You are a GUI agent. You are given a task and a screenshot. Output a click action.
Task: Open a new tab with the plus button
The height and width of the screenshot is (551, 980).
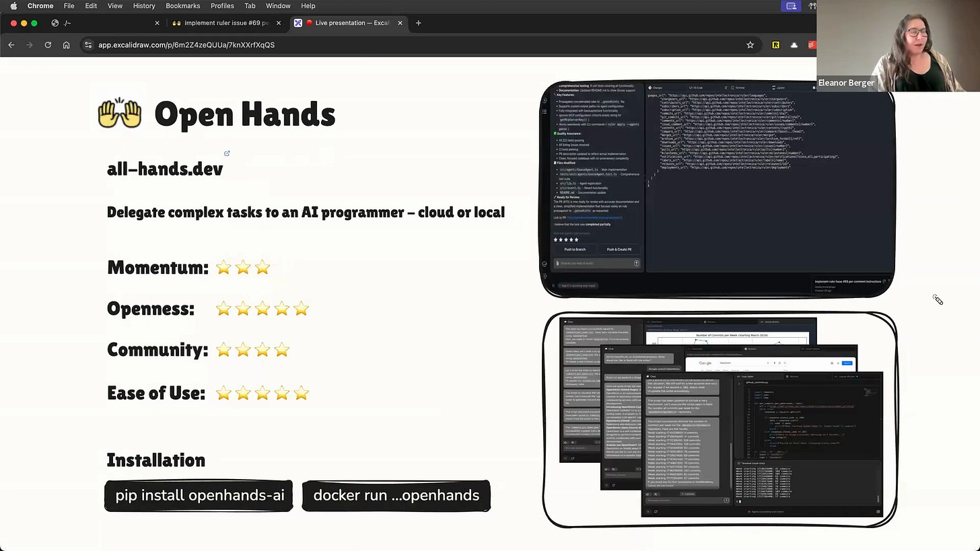click(x=418, y=22)
